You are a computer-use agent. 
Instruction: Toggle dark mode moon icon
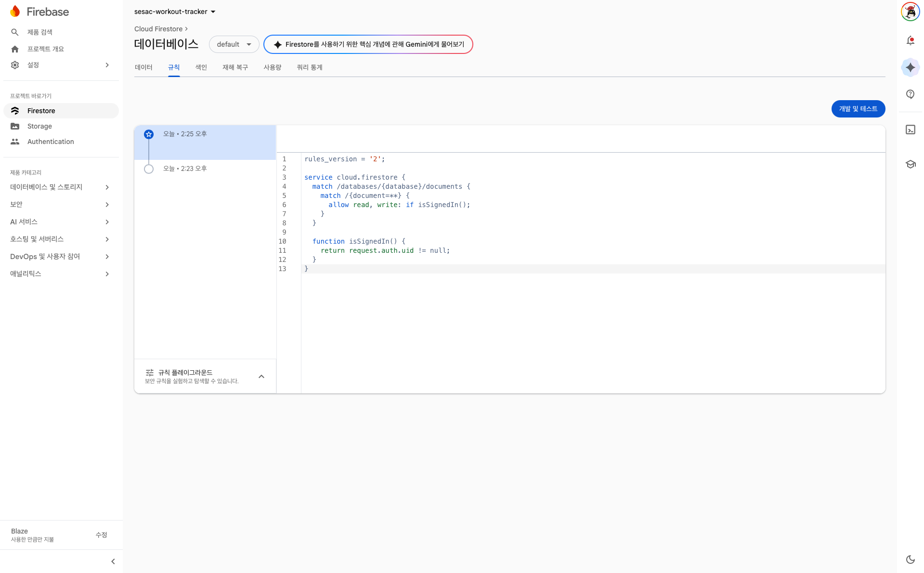[x=910, y=559]
